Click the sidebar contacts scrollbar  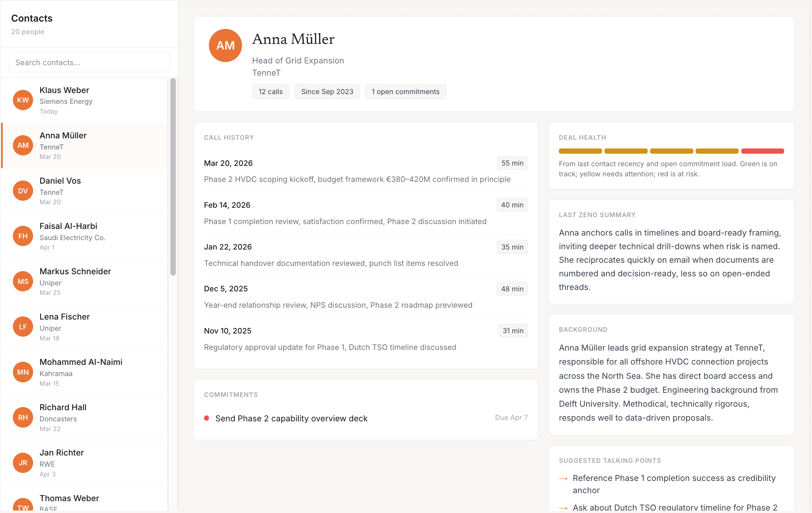173,177
